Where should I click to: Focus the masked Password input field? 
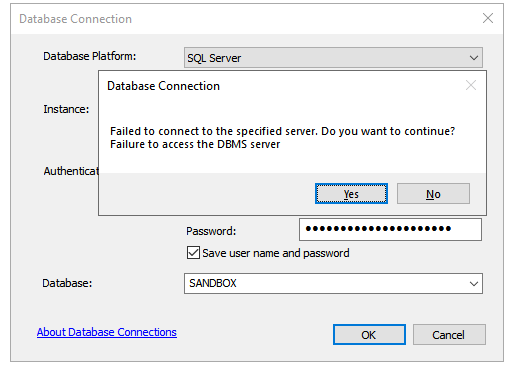coord(390,229)
